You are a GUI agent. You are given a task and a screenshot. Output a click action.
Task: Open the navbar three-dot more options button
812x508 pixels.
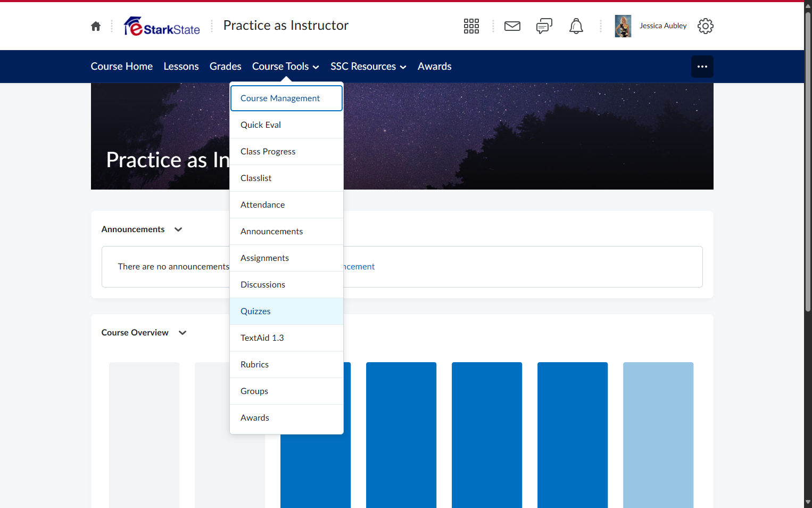[702, 67]
